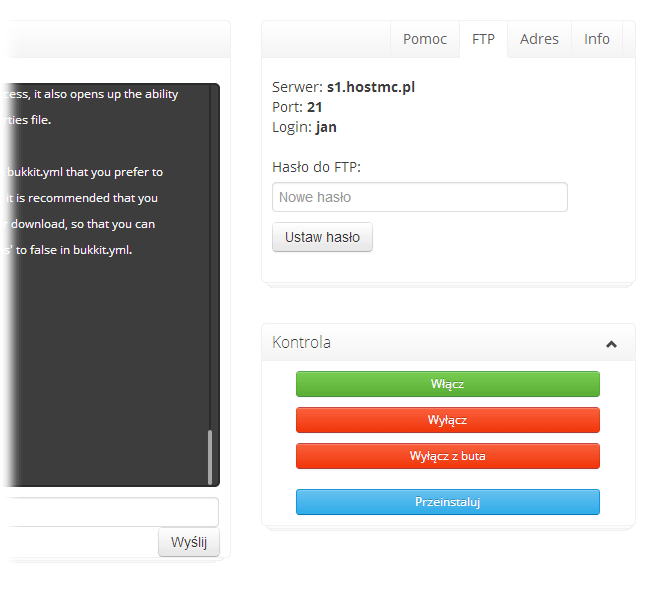Stop the server with Wyłącz button
Viewport: 659px width, 613px height.
(447, 420)
